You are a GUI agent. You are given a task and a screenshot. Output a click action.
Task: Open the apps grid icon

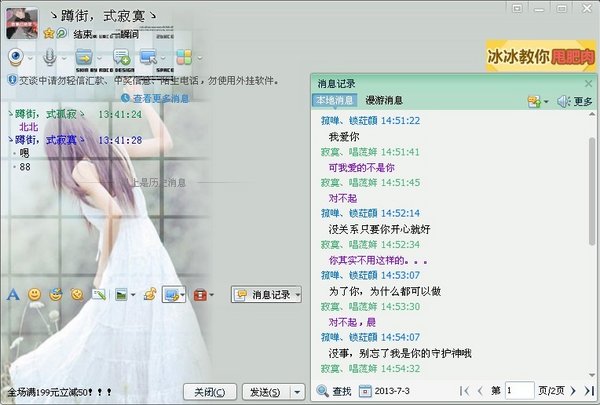point(184,57)
